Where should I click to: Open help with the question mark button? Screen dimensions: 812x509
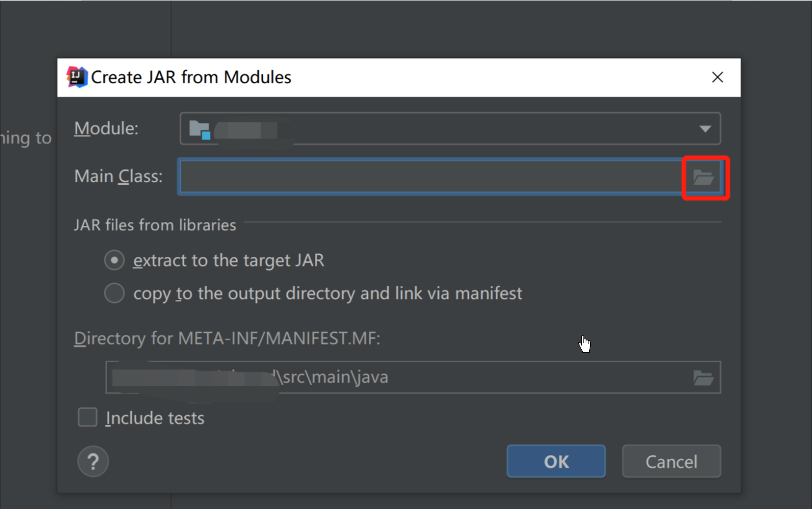(93, 461)
